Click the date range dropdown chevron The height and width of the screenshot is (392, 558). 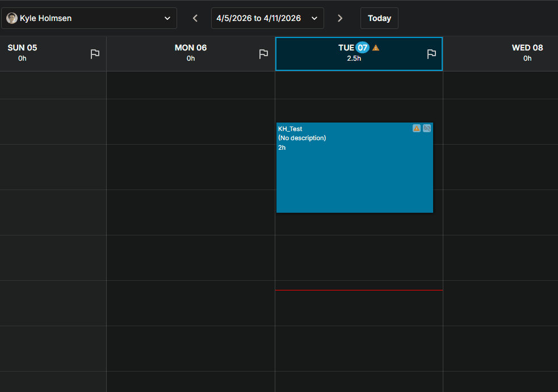pyautogui.click(x=314, y=18)
